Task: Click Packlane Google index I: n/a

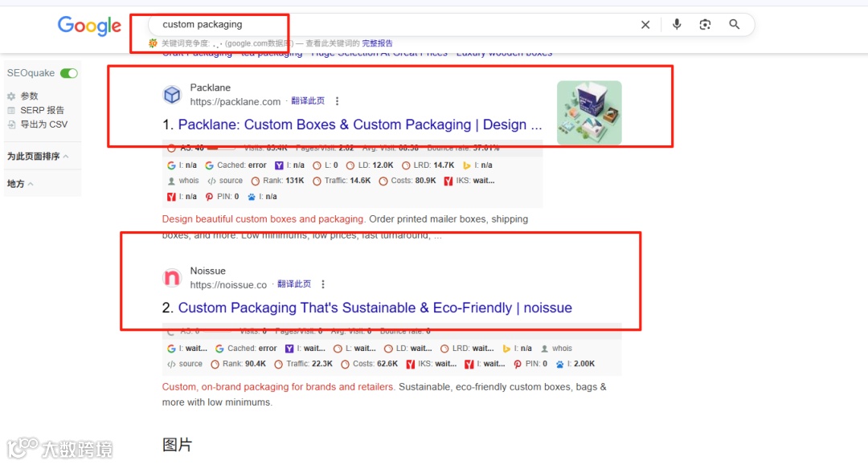Action: pos(182,165)
